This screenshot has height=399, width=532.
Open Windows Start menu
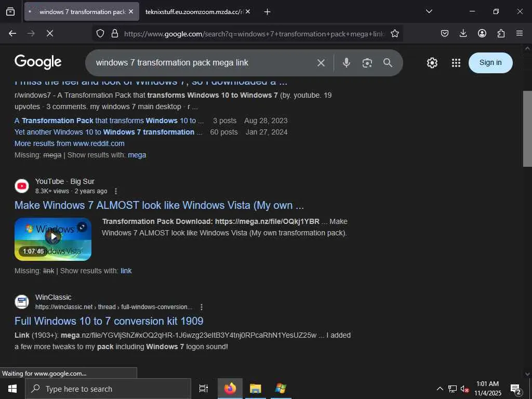pyautogui.click(x=12, y=389)
